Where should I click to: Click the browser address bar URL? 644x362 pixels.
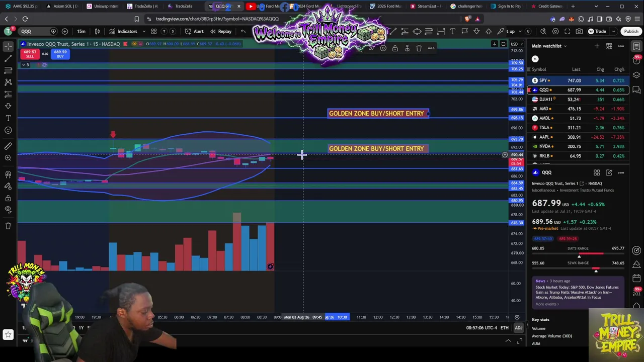[217, 19]
